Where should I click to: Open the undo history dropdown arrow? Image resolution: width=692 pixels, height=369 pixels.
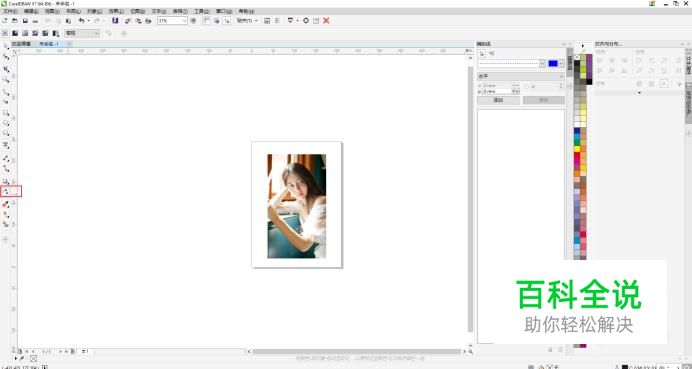[x=88, y=21]
